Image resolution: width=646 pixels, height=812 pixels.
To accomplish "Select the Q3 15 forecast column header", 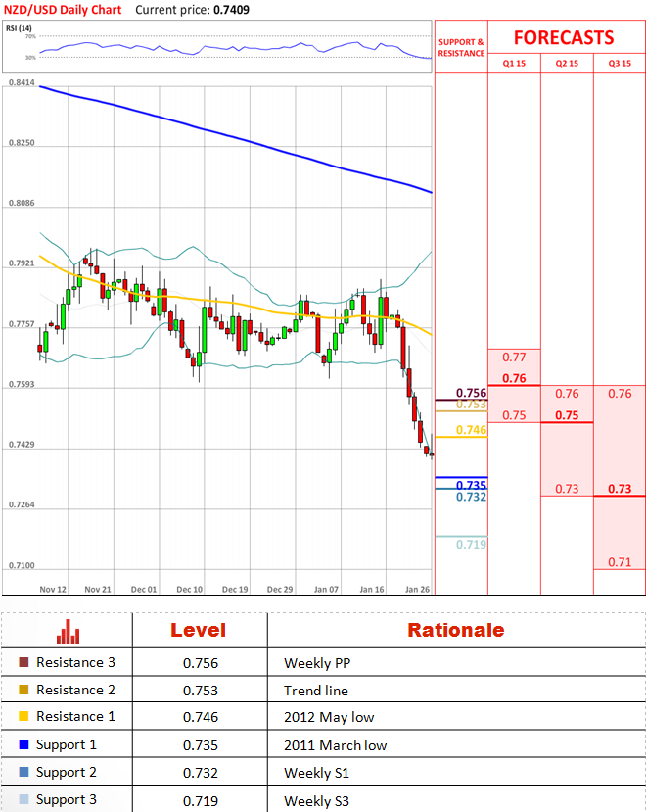I will (620, 64).
